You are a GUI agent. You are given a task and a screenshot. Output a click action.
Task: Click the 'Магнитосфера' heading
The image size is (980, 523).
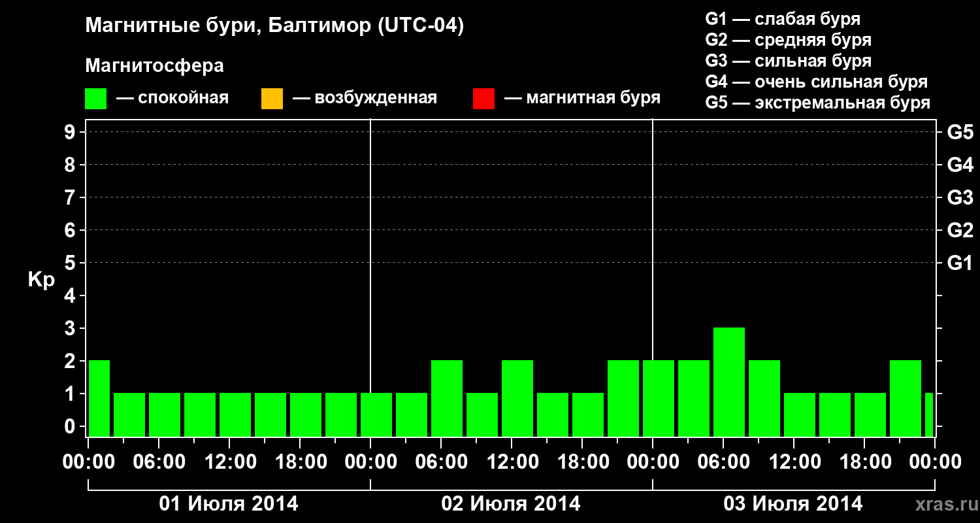coord(154,66)
